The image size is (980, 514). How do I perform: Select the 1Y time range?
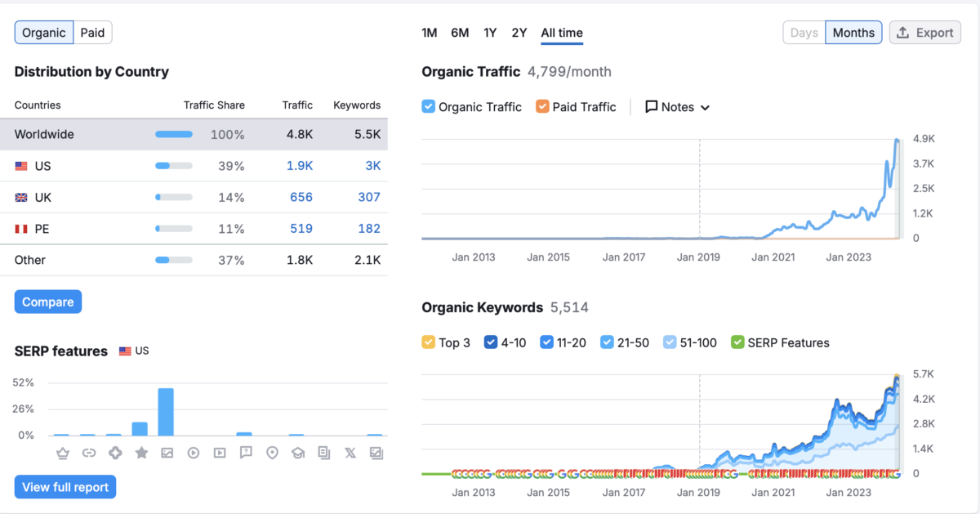[490, 33]
